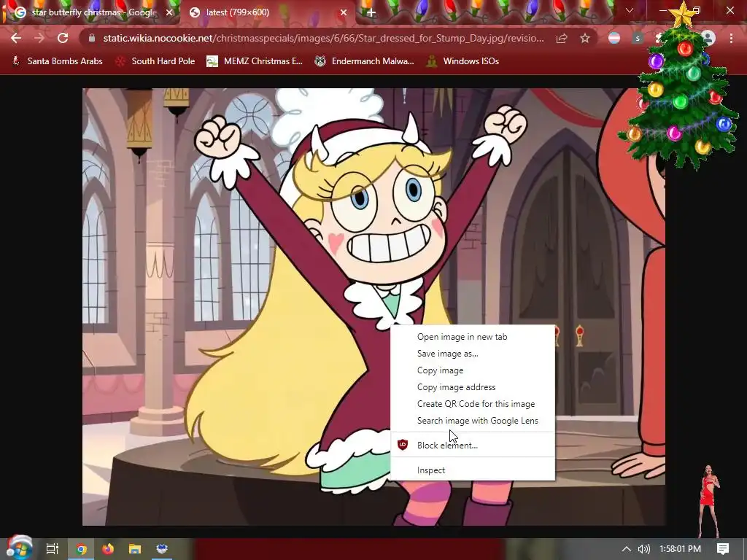Image resolution: width=747 pixels, height=560 pixels.
Task: Open the clock showing 1:58:01 PM
Action: tap(681, 549)
